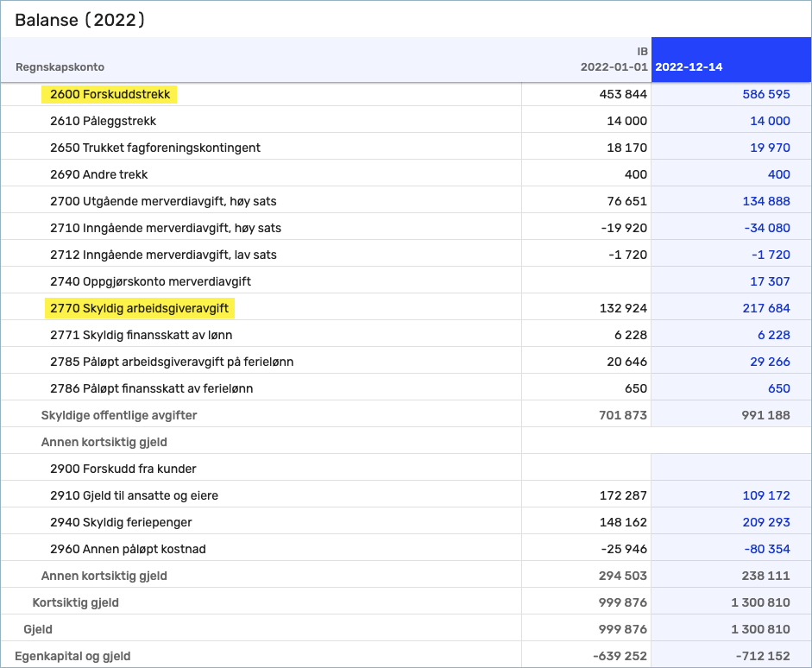Click the 132 924 opening balance
The image size is (812, 668).
pyautogui.click(x=623, y=309)
